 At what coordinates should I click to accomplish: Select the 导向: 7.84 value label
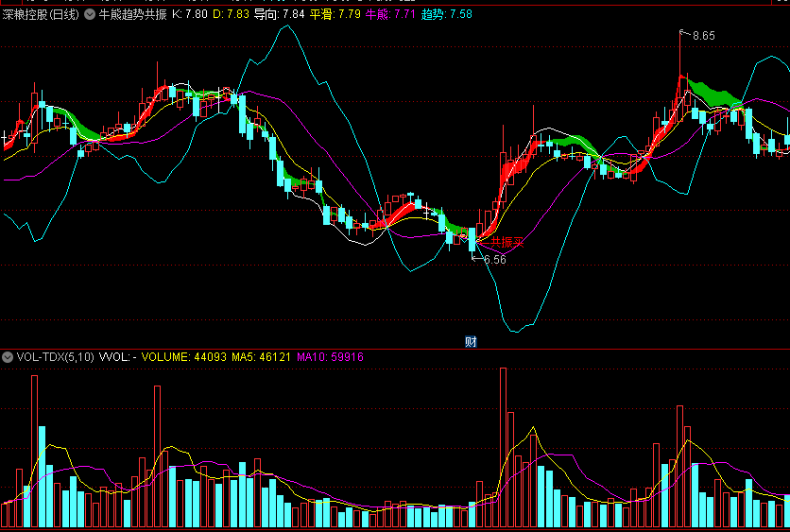coord(279,14)
